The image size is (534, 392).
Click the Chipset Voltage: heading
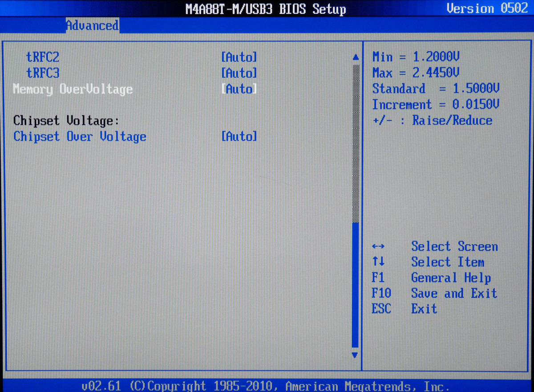(x=66, y=121)
